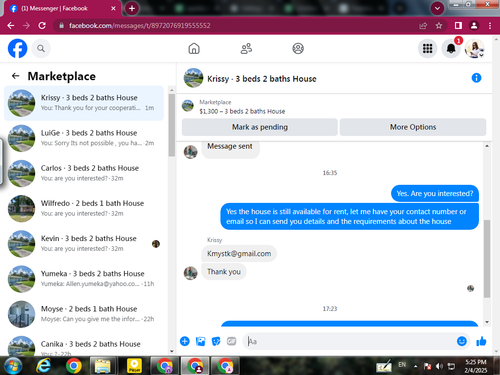Open notifications bell
The image size is (500, 375).
(x=451, y=49)
